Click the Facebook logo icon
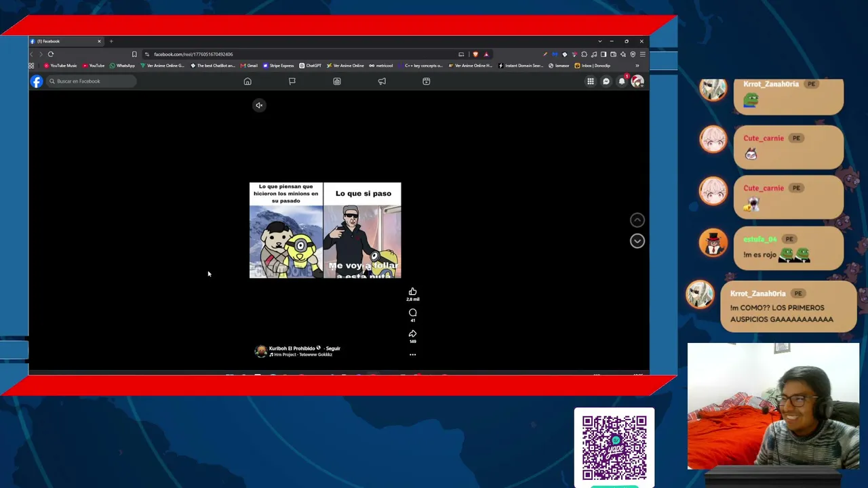The image size is (868, 488). coord(37,81)
